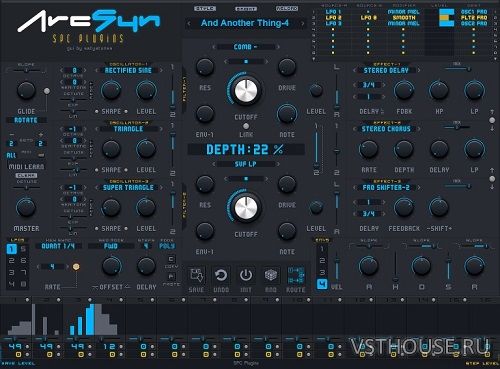The width and height of the screenshot is (500, 369).
Task: Click the Save preset icon
Action: (196, 275)
